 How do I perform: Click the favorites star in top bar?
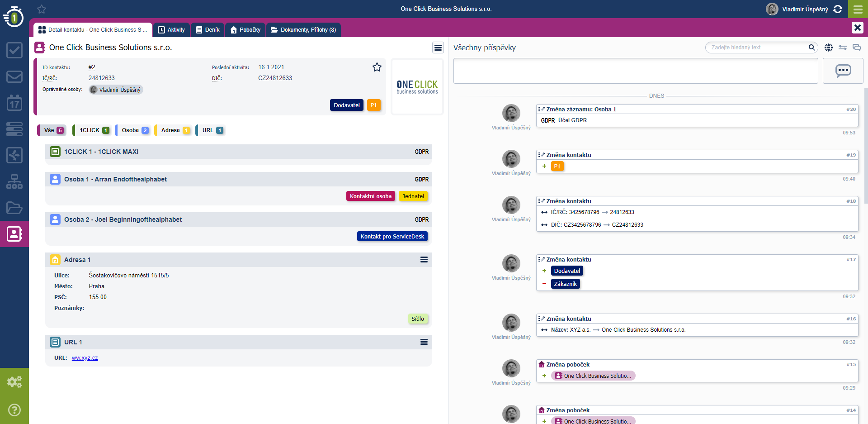[x=42, y=9]
